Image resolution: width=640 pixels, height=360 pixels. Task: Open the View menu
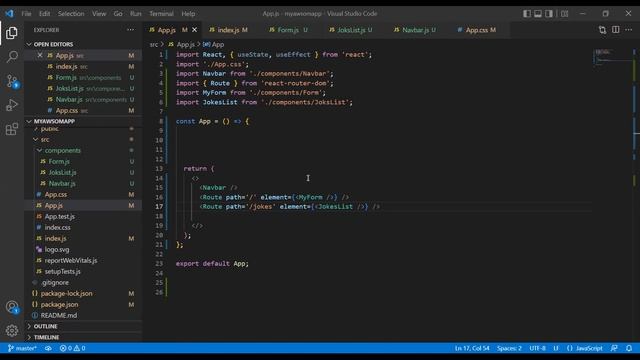point(99,13)
